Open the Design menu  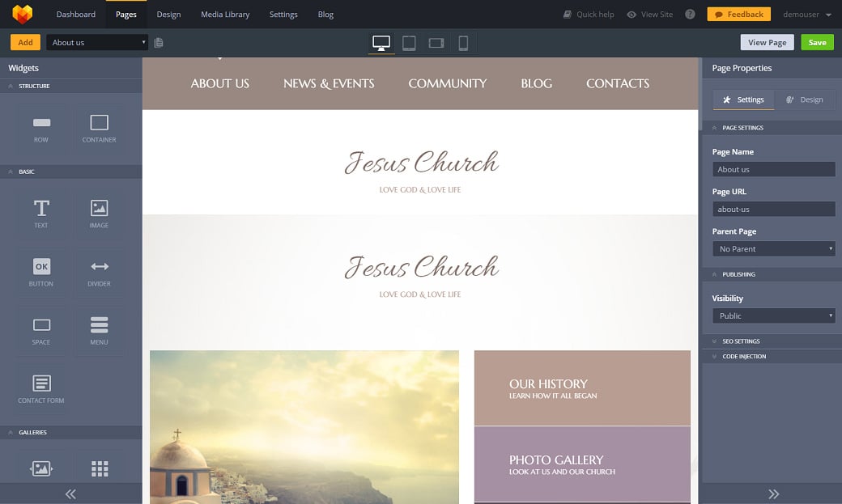[x=168, y=15]
